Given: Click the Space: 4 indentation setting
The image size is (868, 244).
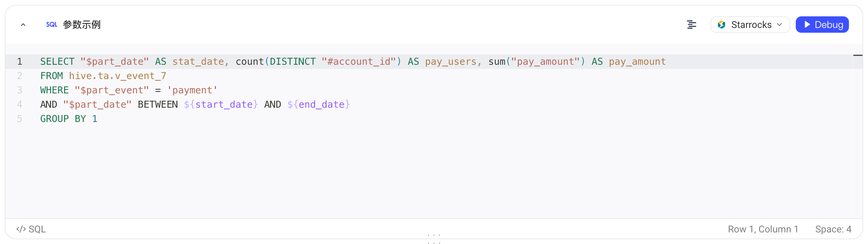Looking at the screenshot, I should (x=833, y=229).
